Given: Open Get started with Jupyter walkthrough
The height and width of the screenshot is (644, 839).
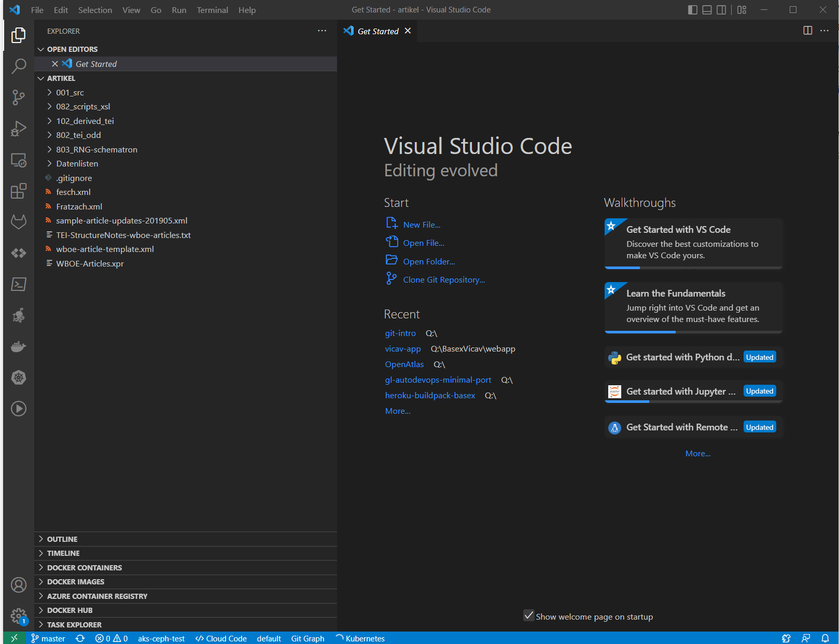Looking at the screenshot, I should pos(693,391).
